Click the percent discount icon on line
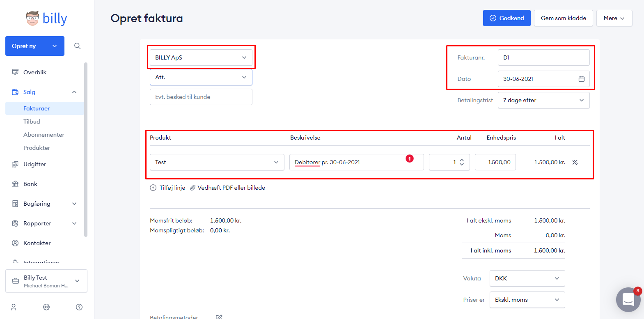Viewport: 644px width, 319px height. 575,162
